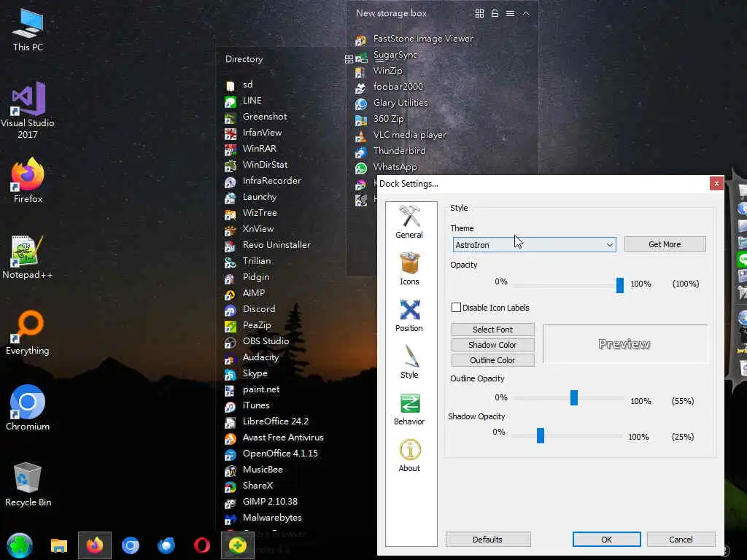This screenshot has width=747, height=560.
Task: Click the WinDirStat entry in Directory
Action: point(256,165)
